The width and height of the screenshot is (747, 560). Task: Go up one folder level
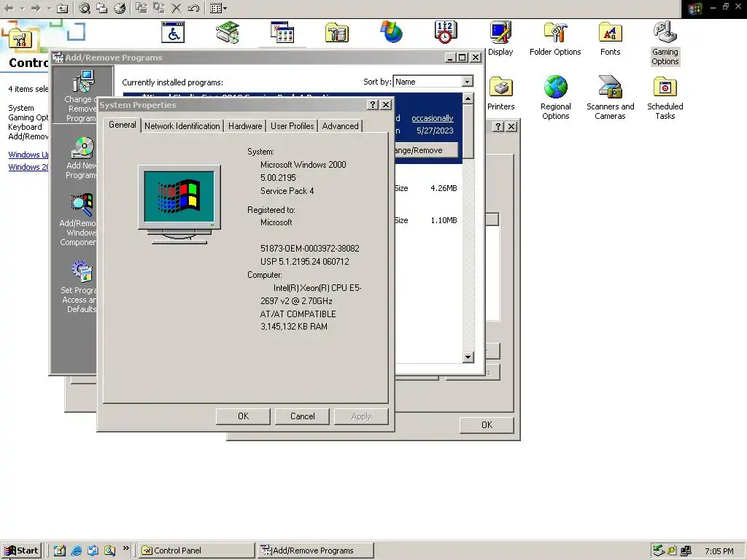pos(63,8)
